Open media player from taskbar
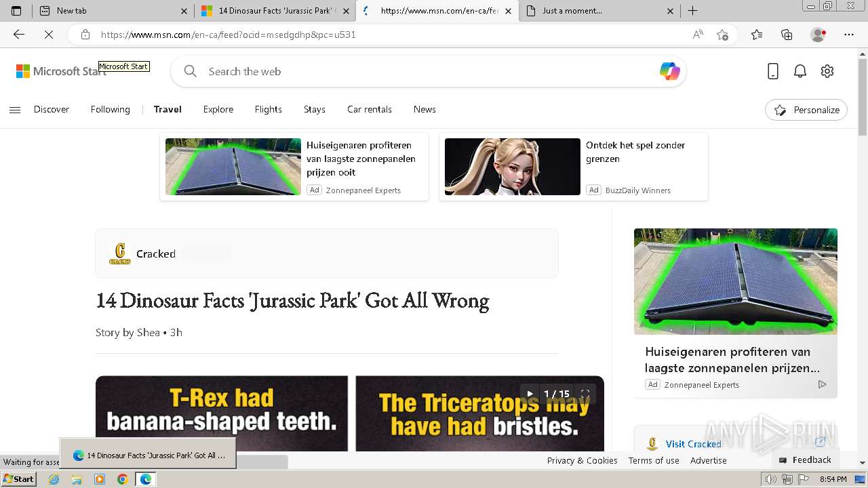Viewport: 868px width, 488px height. tap(100, 479)
